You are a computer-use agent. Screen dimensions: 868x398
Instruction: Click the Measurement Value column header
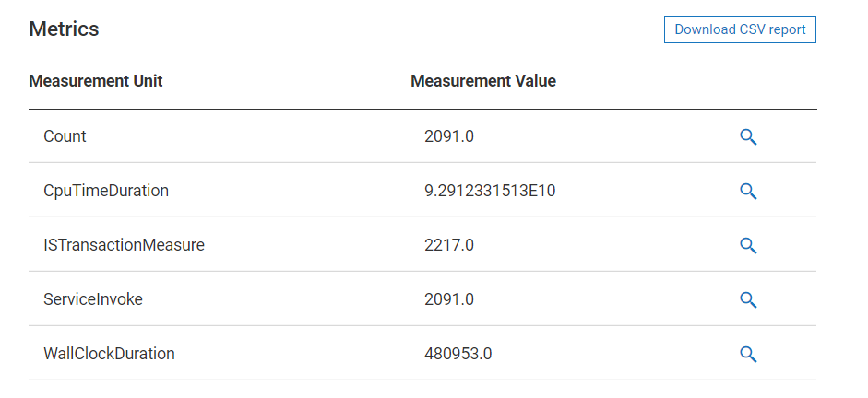[x=483, y=81]
